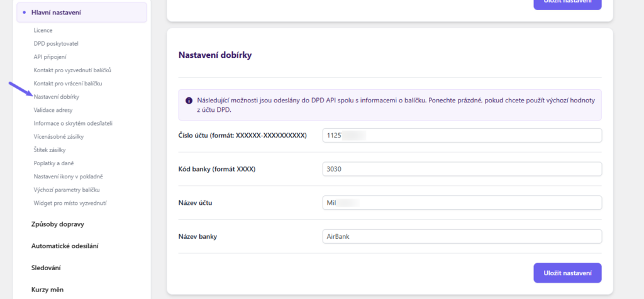Expand the Automatické odesílání section
Image resolution: width=644 pixels, height=299 pixels.
tap(65, 246)
